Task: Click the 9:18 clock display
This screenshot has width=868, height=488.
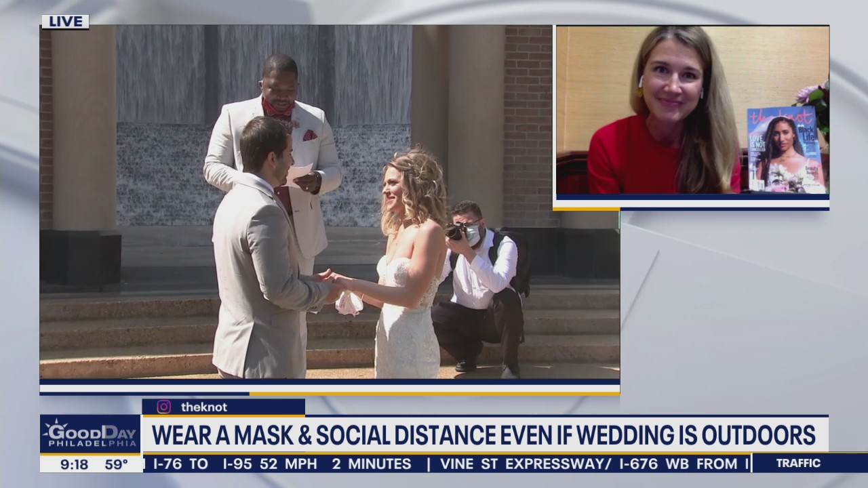Action: point(74,464)
